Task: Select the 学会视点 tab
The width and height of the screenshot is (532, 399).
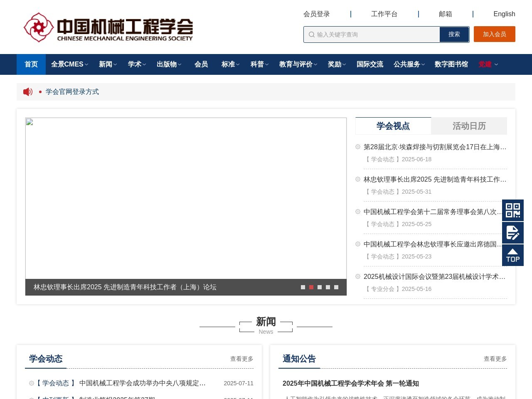Action: tap(393, 126)
